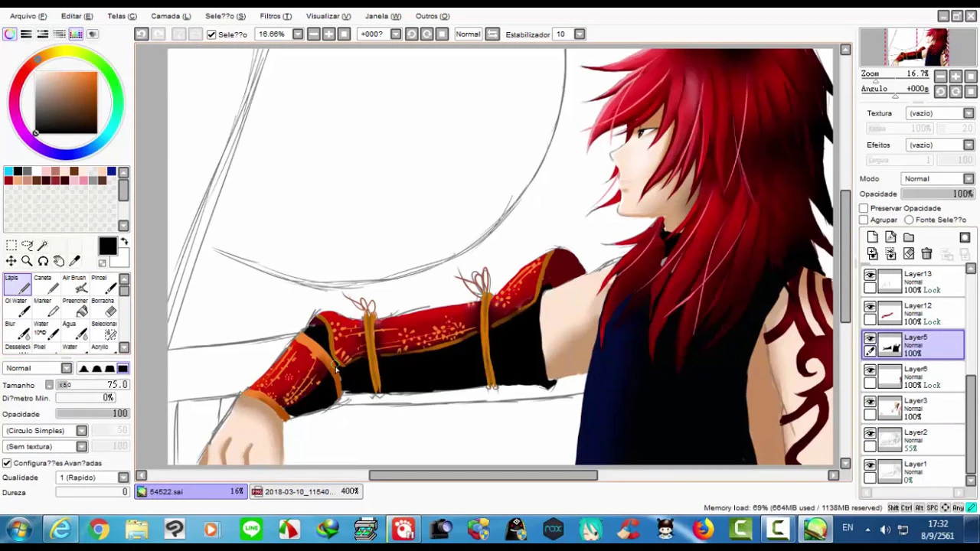Pick the rectangular selection tool
The image size is (980, 551).
point(11,246)
